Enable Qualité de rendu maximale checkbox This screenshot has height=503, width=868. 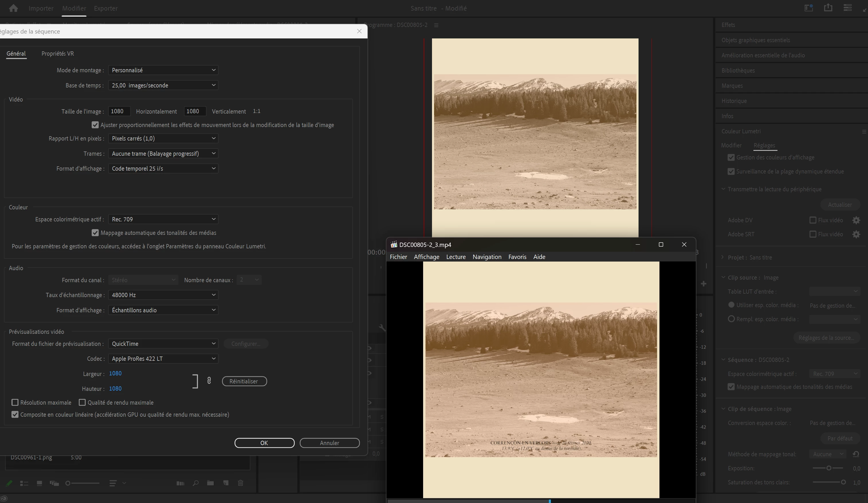pos(82,403)
